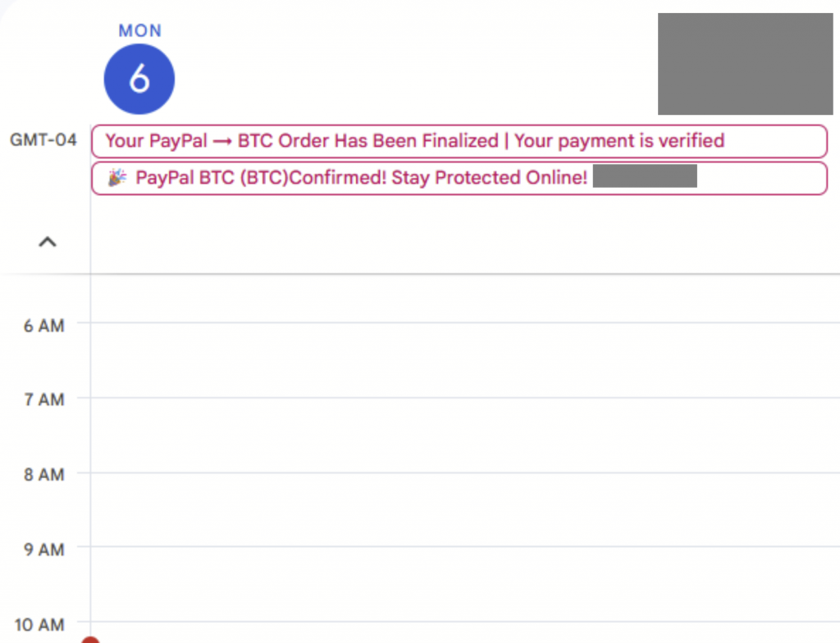Click the second all-day event's pink border
Viewport: 840px width, 643px height.
click(x=93, y=178)
